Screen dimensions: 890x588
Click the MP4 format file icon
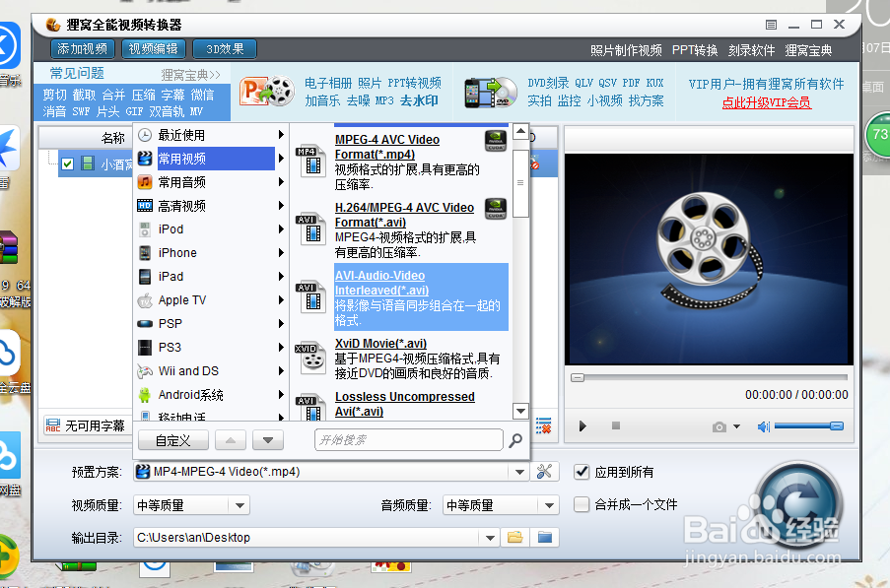311,162
